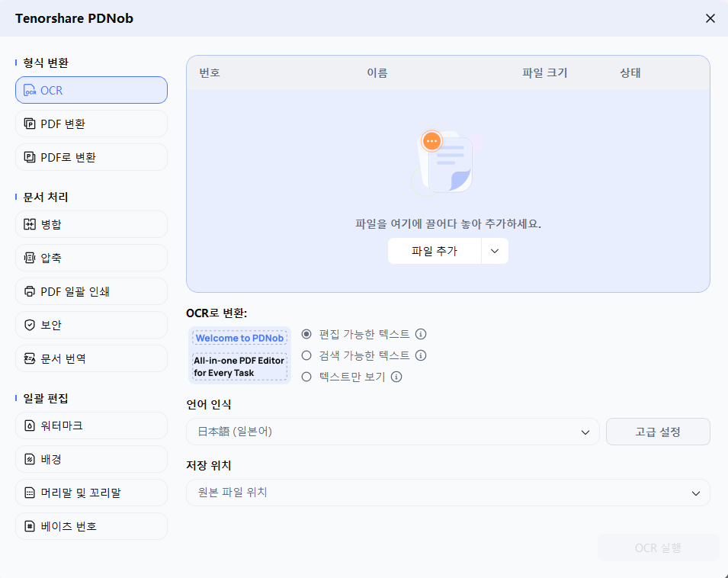Viewport: 728px width, 578px height.
Task: Click the 파일 추가 button
Action: [435, 251]
